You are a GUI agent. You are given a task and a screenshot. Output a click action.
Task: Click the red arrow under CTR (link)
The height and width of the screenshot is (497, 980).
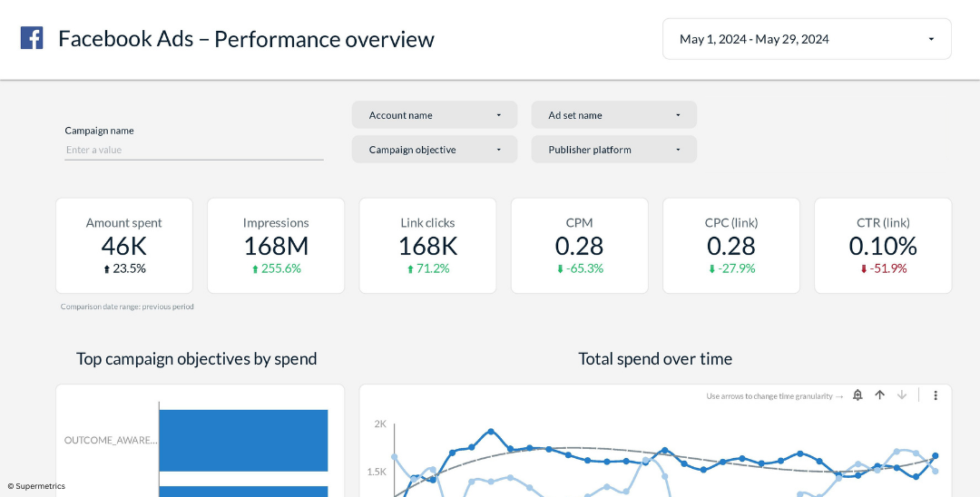pyautogui.click(x=864, y=269)
